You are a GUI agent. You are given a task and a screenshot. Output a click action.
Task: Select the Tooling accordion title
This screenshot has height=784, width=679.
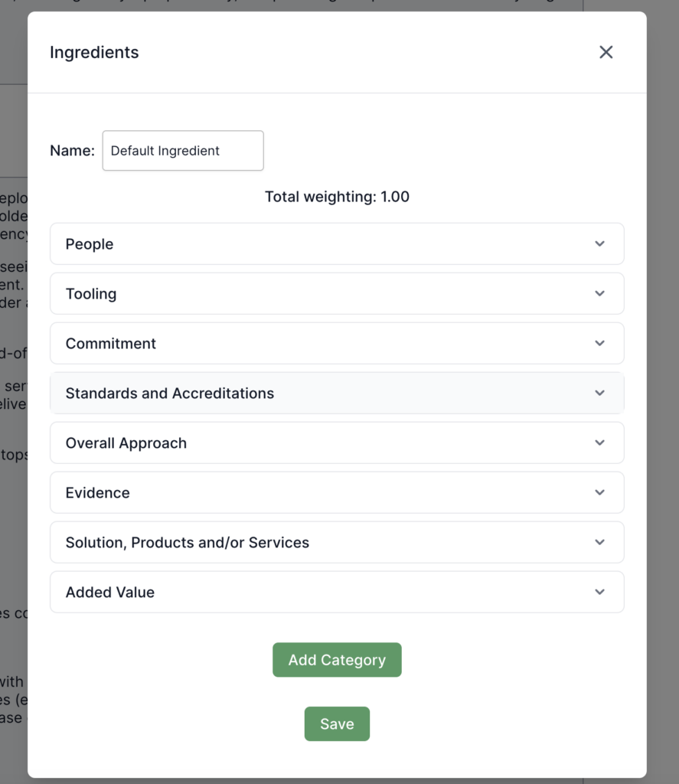(91, 294)
